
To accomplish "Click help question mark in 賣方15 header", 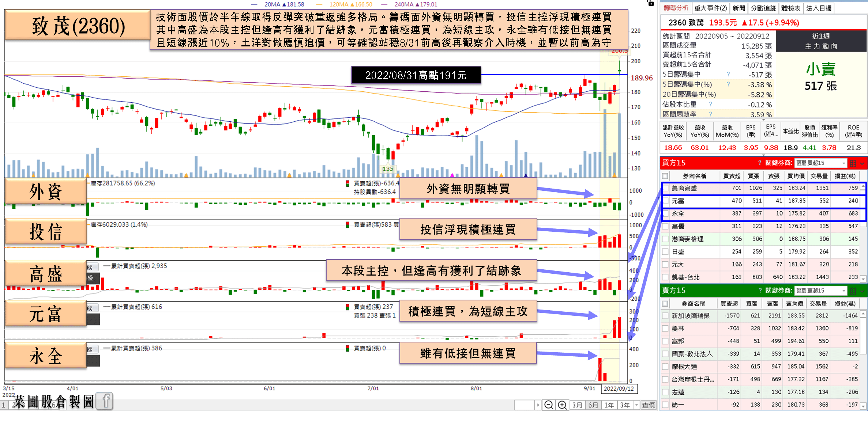I will pos(760,291).
